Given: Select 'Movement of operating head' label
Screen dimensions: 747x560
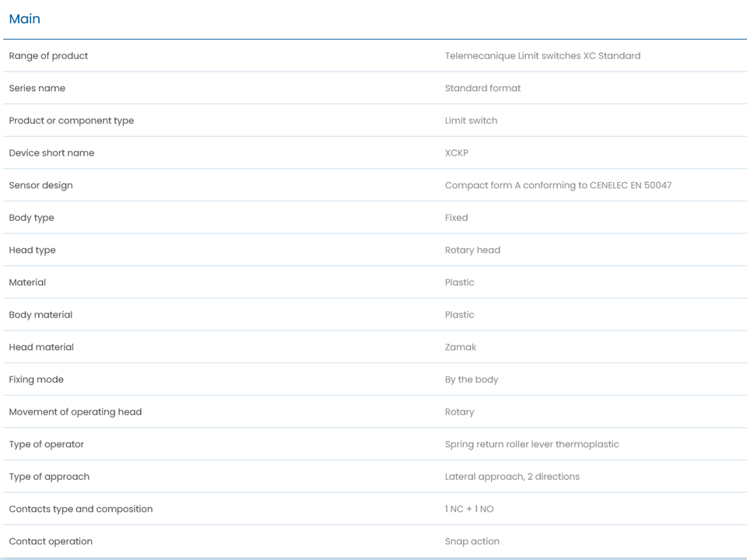Looking at the screenshot, I should 75,412.
